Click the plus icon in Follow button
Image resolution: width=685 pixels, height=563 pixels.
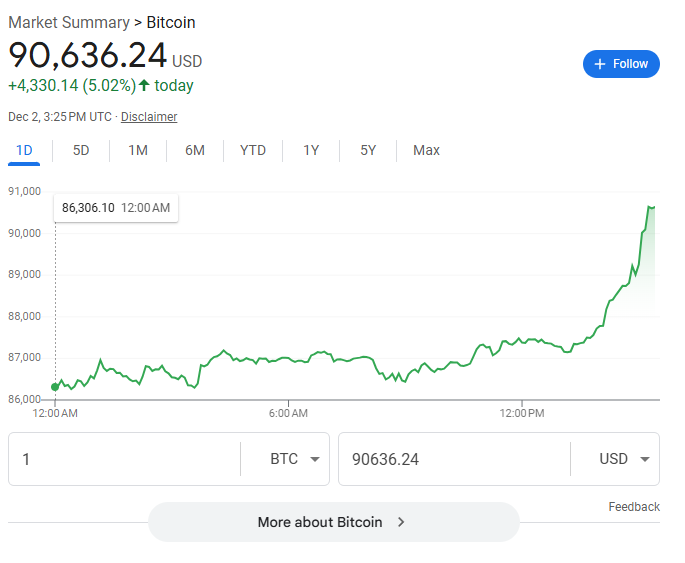(x=600, y=64)
